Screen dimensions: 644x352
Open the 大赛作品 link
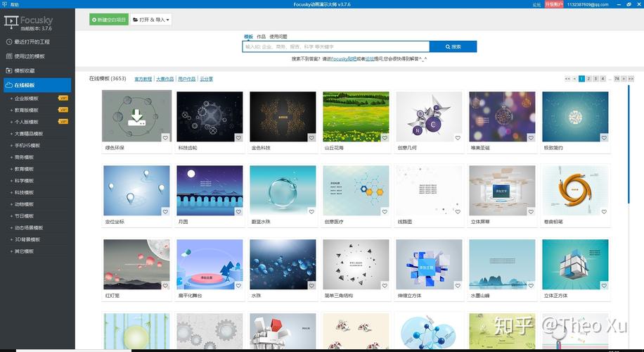pos(165,79)
